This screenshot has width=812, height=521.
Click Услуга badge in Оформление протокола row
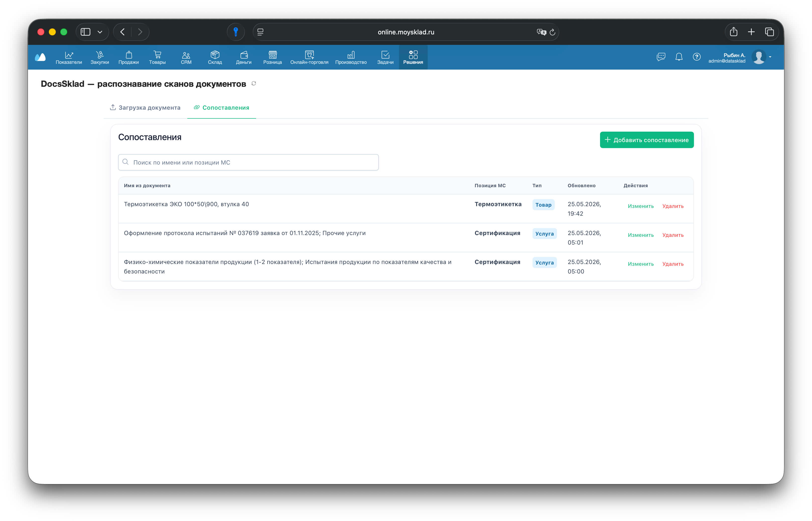tap(544, 234)
